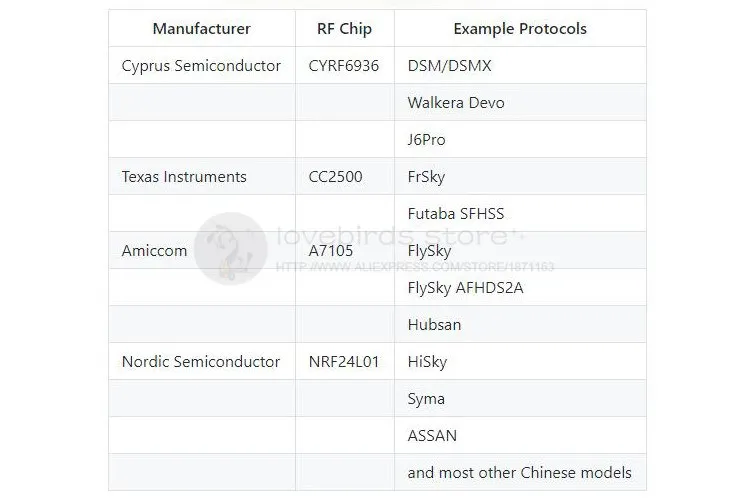750x499 pixels.
Task: Select the Futaba SFHSS protocol cell
Action: pos(520,213)
